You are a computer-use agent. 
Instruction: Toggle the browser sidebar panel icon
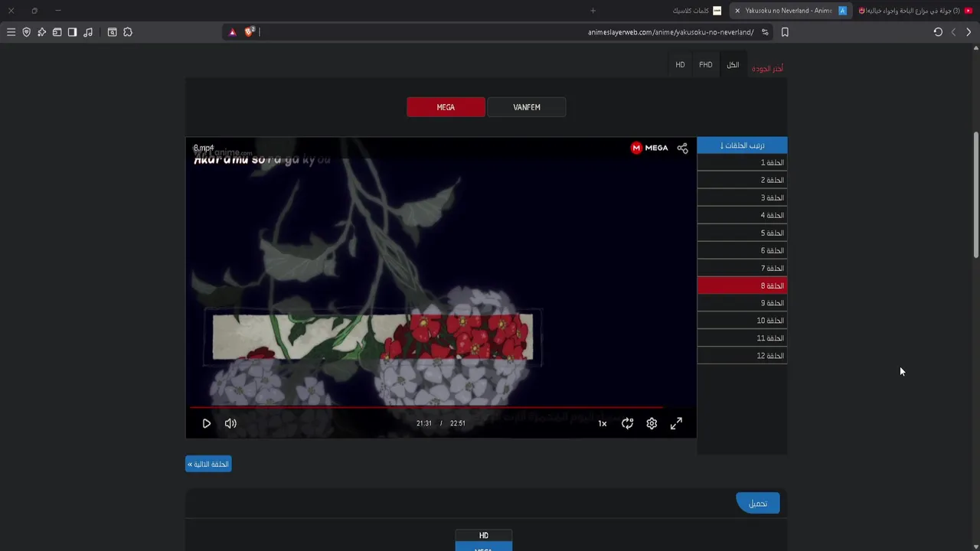point(72,32)
